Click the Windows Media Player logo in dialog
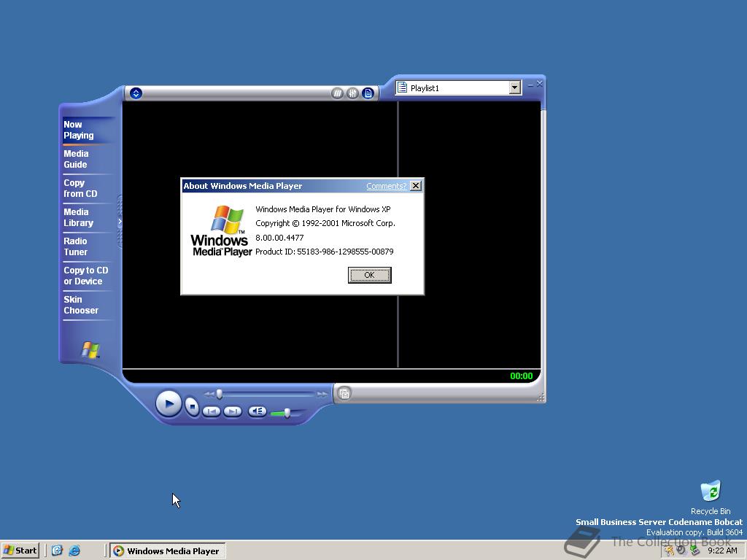Viewport: 747px width, 560px height. (x=221, y=231)
